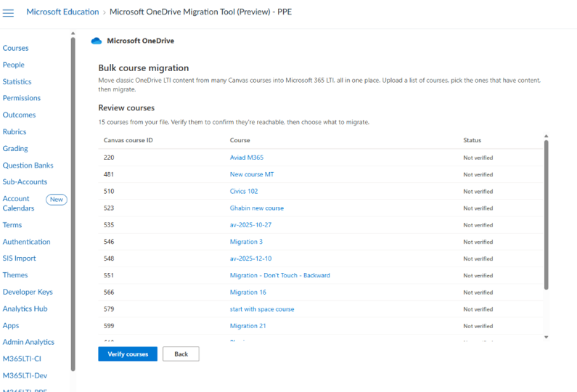Open SIS Import in the sidebar
This screenshot has height=392, width=577.
tap(19, 258)
